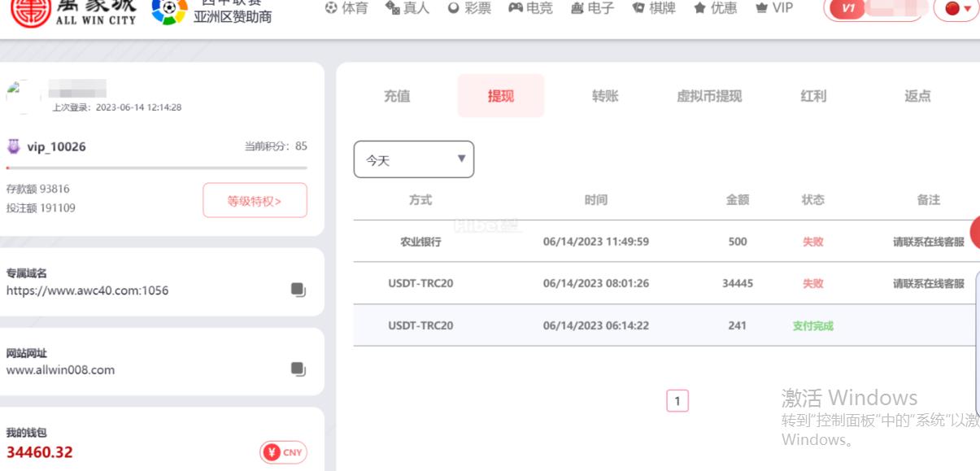
Task: Select the 06/14/2023 06:14:22 time cell
Action: click(596, 326)
